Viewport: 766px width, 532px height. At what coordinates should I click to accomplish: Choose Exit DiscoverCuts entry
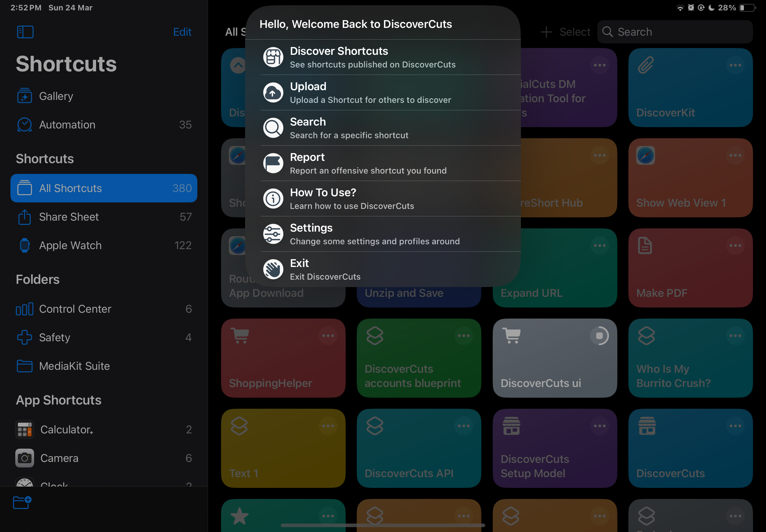coord(383,269)
